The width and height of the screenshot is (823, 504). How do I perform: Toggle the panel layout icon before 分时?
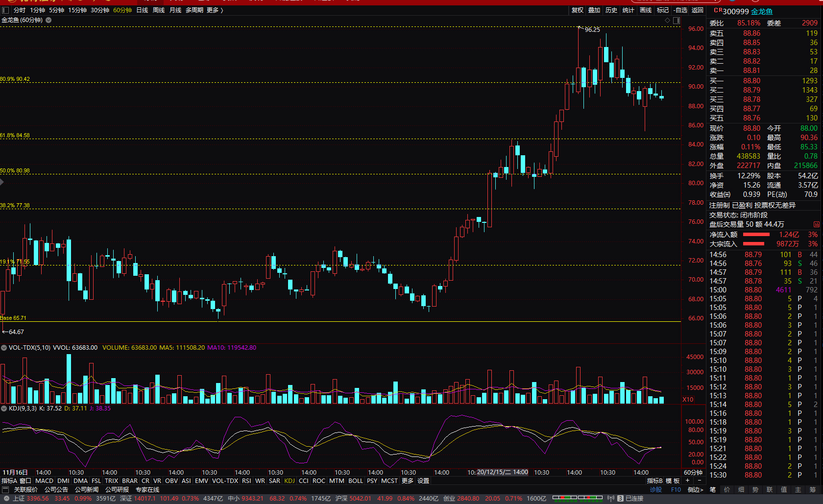coord(5,10)
